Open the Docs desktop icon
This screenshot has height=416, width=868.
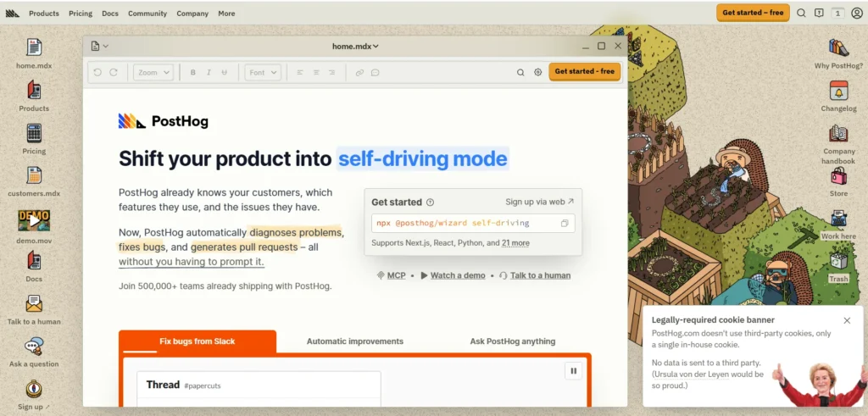[x=34, y=261]
